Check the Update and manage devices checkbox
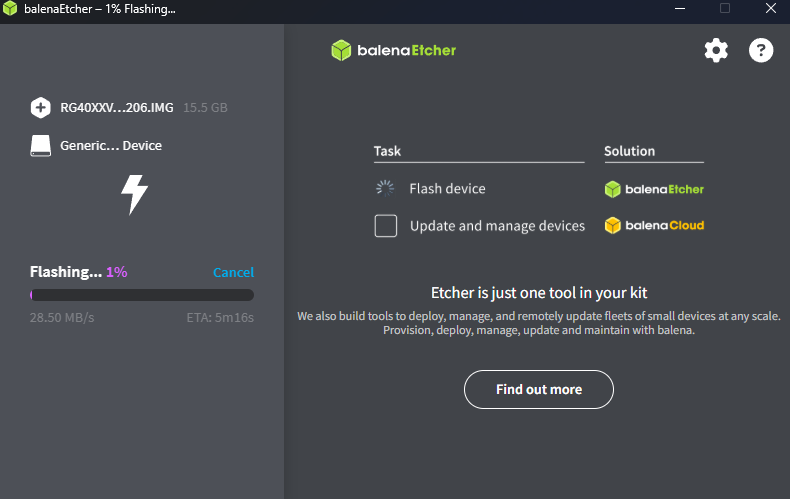The image size is (790, 499). [x=386, y=226]
